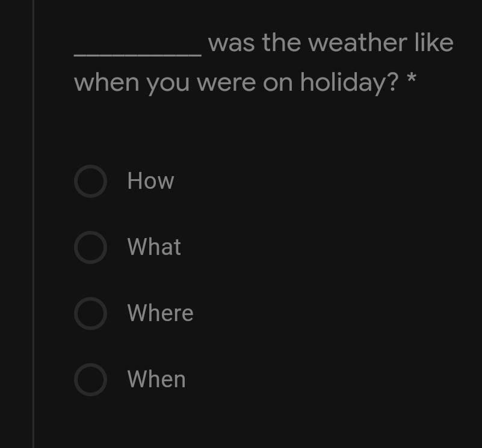Click the word 'when' starting second line
The width and height of the screenshot is (482, 448).
tap(107, 82)
